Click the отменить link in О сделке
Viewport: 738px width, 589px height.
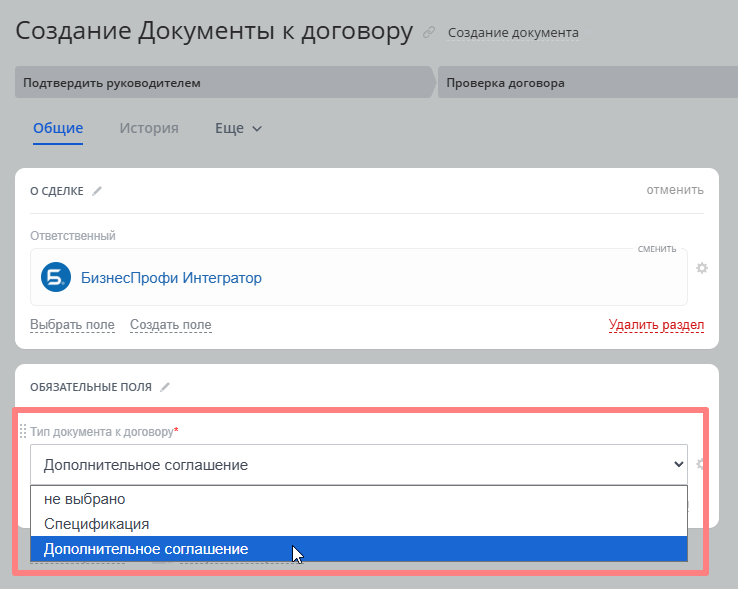point(675,190)
